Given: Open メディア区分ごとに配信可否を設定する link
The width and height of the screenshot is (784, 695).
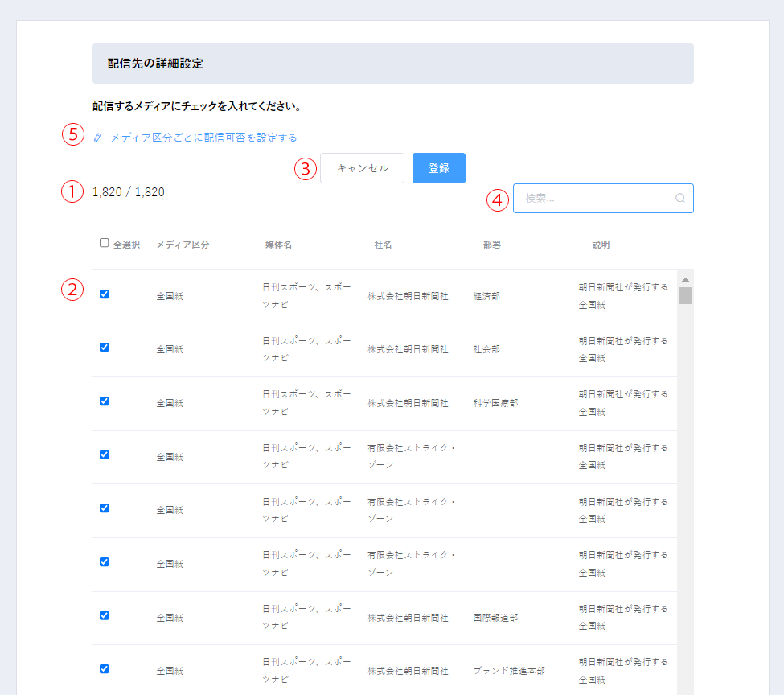Looking at the screenshot, I should click(203, 138).
